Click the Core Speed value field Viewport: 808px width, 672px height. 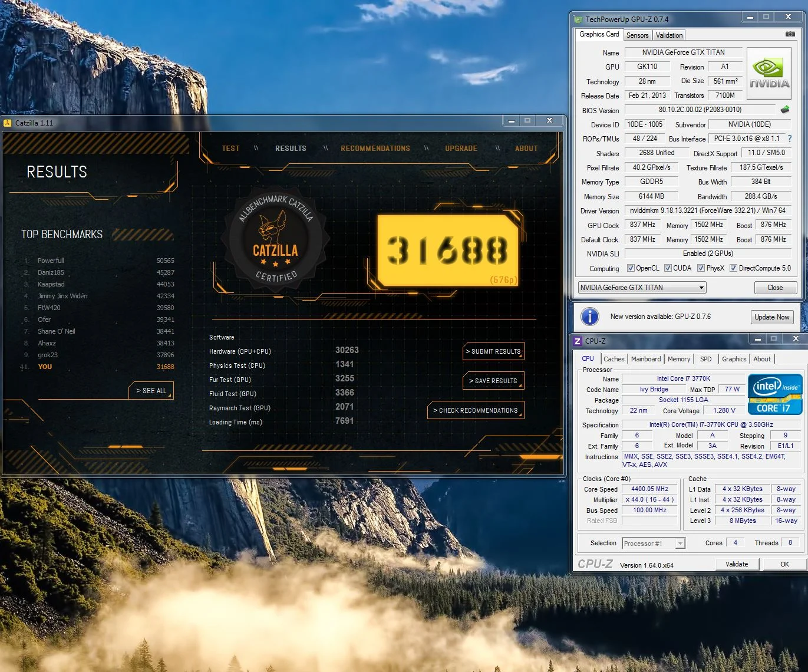click(x=649, y=489)
